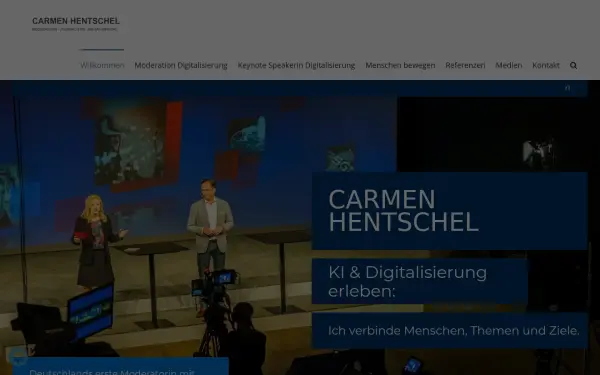This screenshot has height=375, width=600.
Task: Navigate to Referenzen
Action: pos(465,65)
